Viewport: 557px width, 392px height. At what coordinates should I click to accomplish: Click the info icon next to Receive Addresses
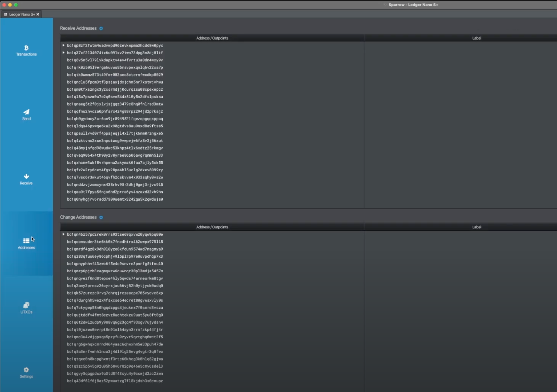pyautogui.click(x=101, y=28)
